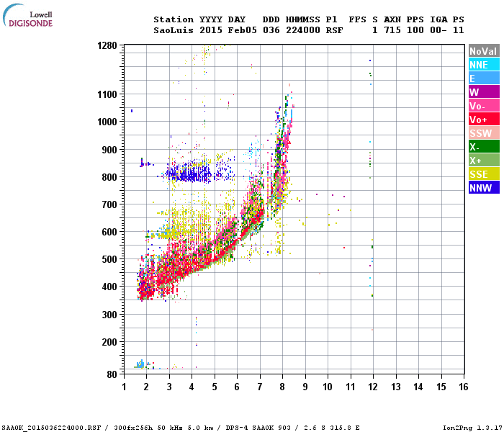Click the frequency axis label 7
The image size is (504, 432).
coord(260,387)
